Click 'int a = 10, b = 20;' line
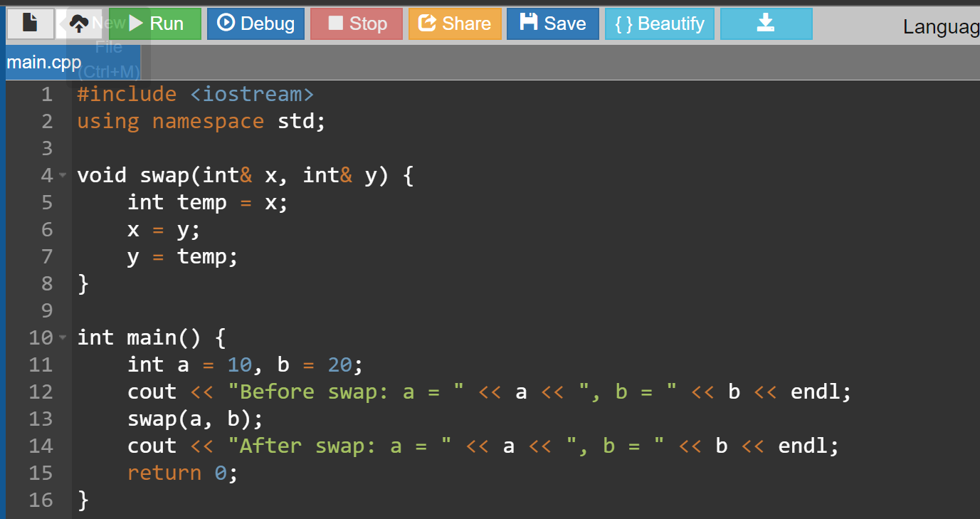This screenshot has width=980, height=519. (246, 365)
